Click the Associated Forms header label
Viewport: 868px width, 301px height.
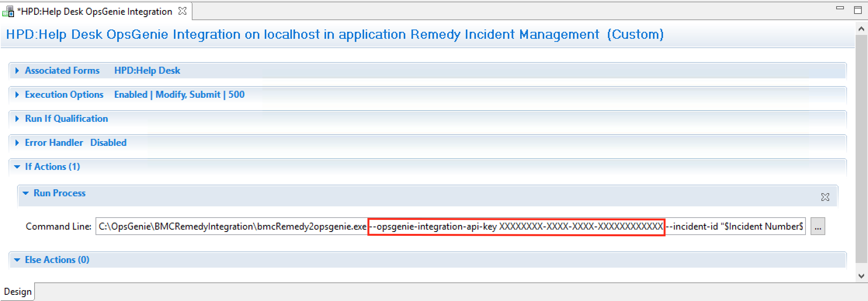62,71
